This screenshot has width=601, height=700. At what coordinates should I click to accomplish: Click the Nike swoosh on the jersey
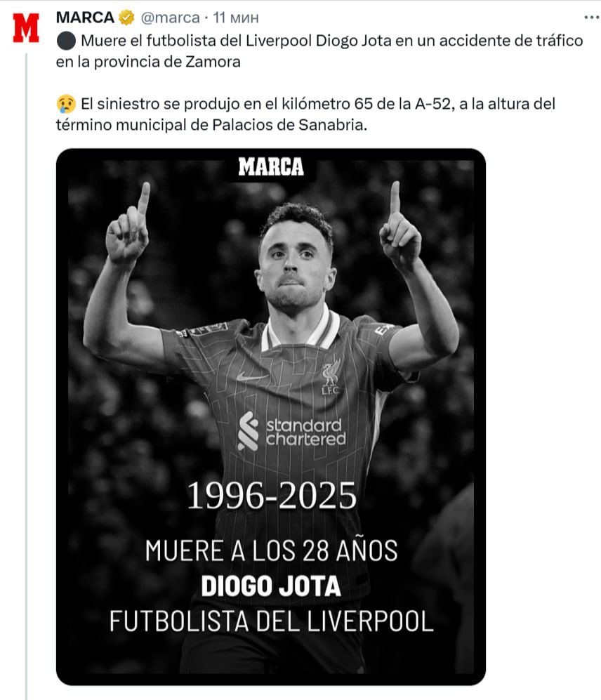click(x=251, y=376)
